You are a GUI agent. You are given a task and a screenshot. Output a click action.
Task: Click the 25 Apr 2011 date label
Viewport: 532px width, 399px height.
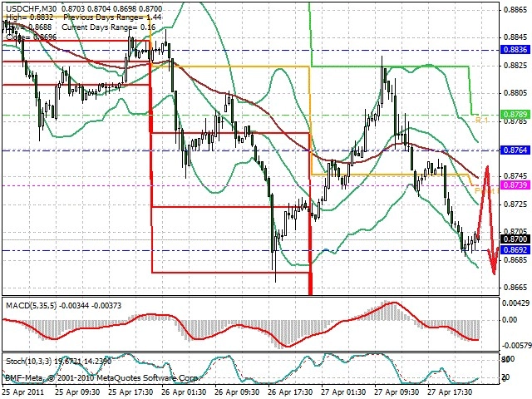coord(23,392)
